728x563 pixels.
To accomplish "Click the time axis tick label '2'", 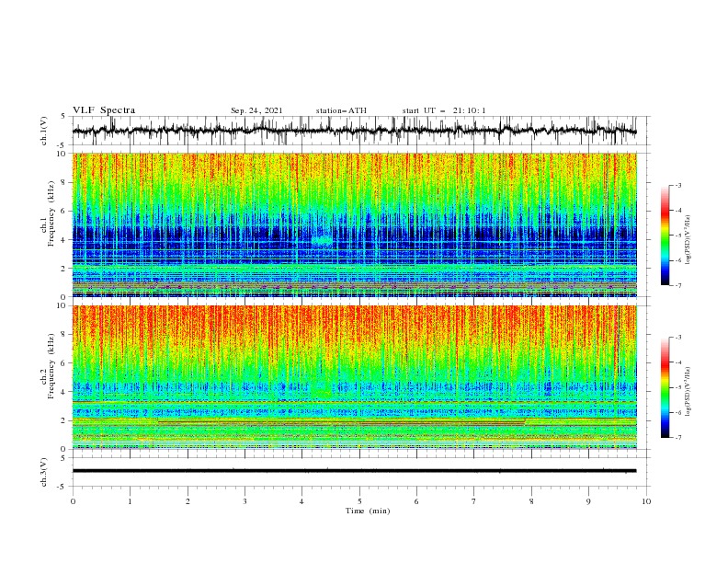I will (x=188, y=501).
